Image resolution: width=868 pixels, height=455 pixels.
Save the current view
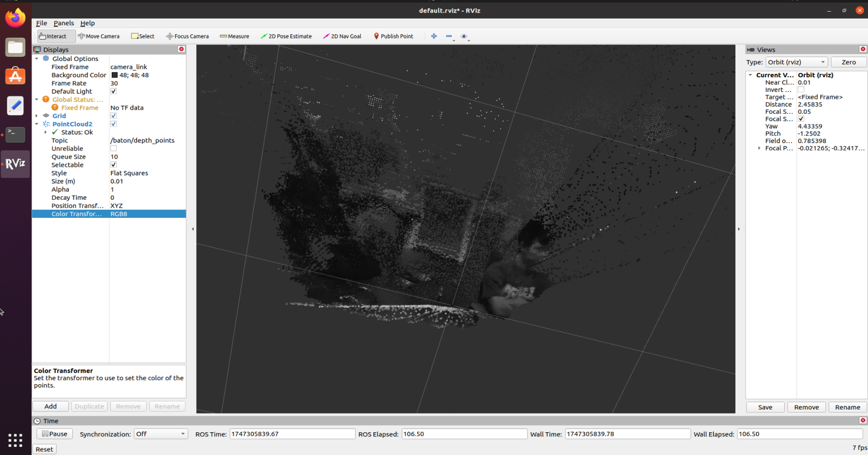(x=765, y=407)
